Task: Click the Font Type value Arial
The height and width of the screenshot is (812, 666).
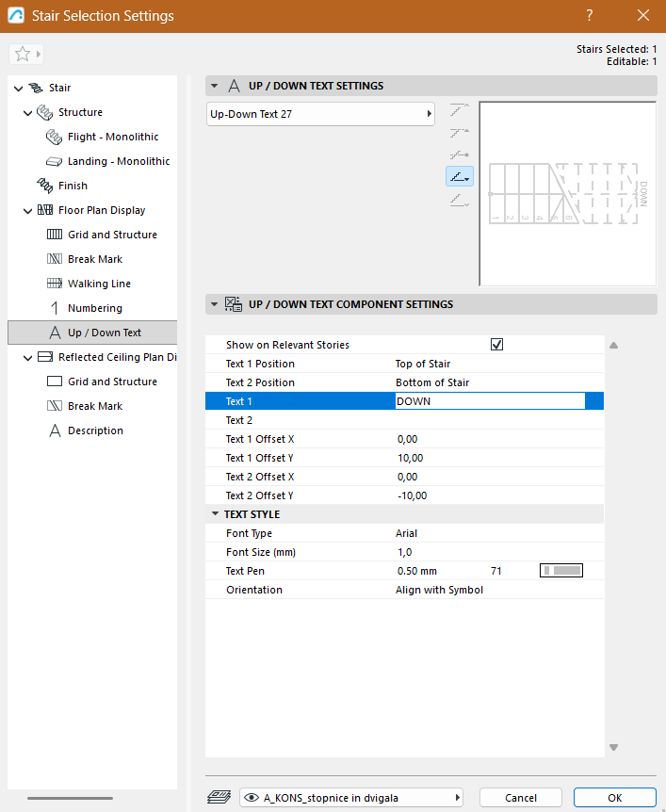Action: [x=406, y=533]
